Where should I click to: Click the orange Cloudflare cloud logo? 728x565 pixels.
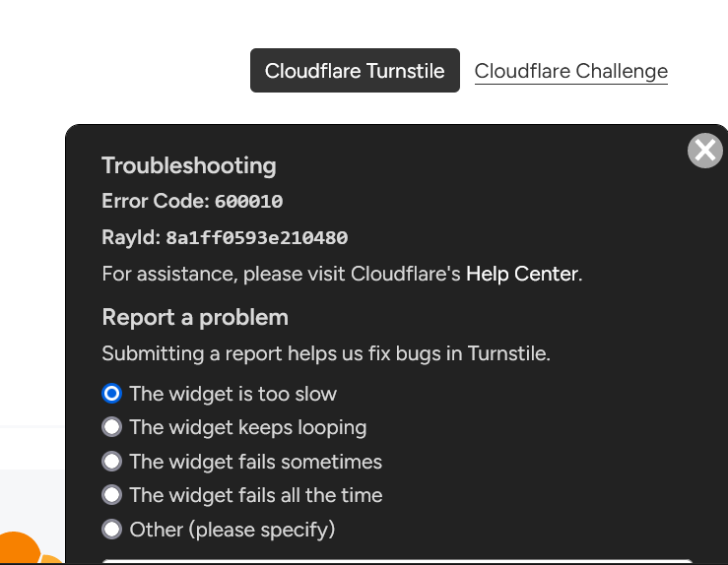point(28,548)
